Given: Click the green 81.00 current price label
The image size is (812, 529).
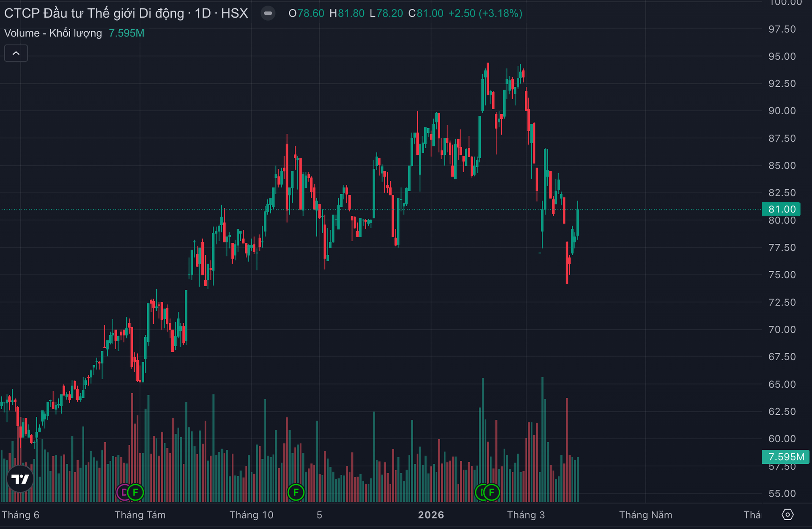Looking at the screenshot, I should [x=782, y=209].
